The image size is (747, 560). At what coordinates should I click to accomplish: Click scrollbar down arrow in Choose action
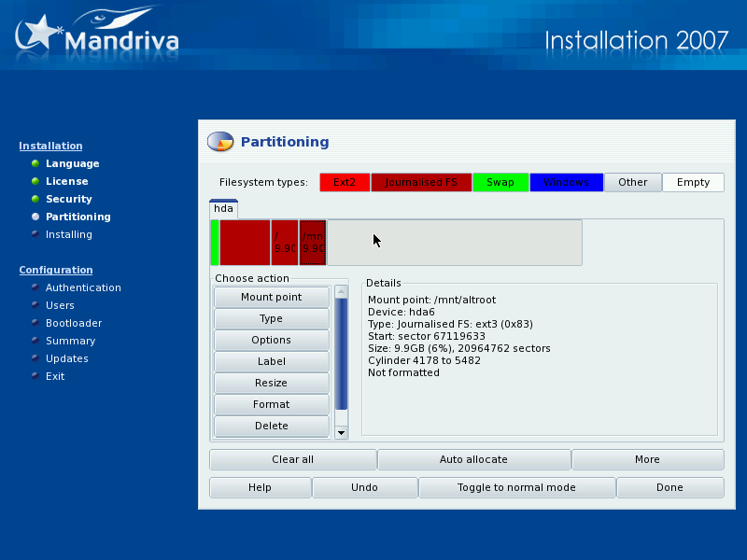341,433
